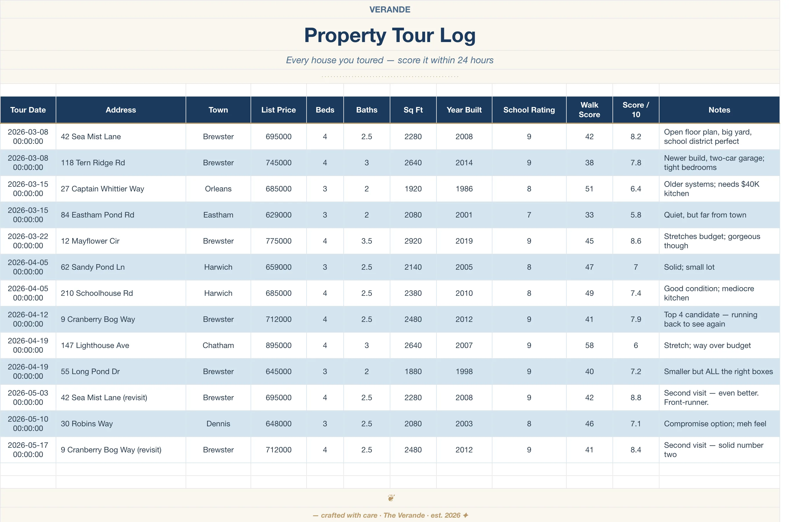Click the 84 Eastham Pond Rd cell
Viewport: 812px width, 522px height.
pos(121,215)
